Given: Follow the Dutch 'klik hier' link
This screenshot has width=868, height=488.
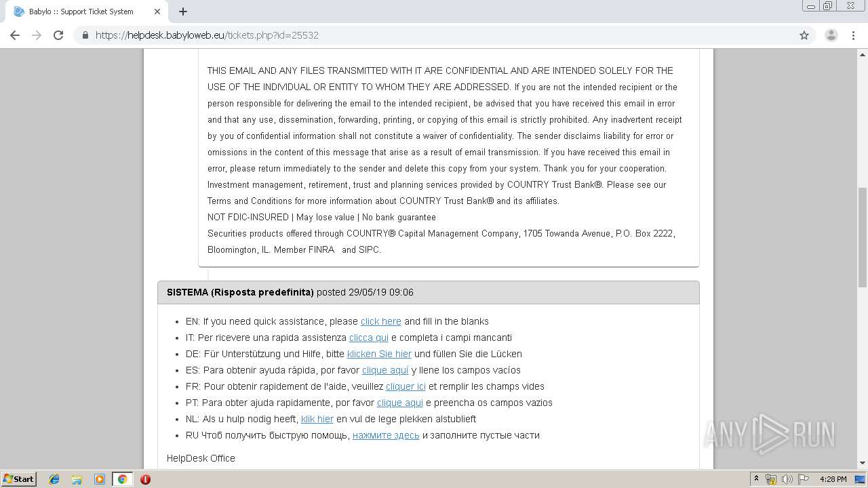Looking at the screenshot, I should click(317, 419).
